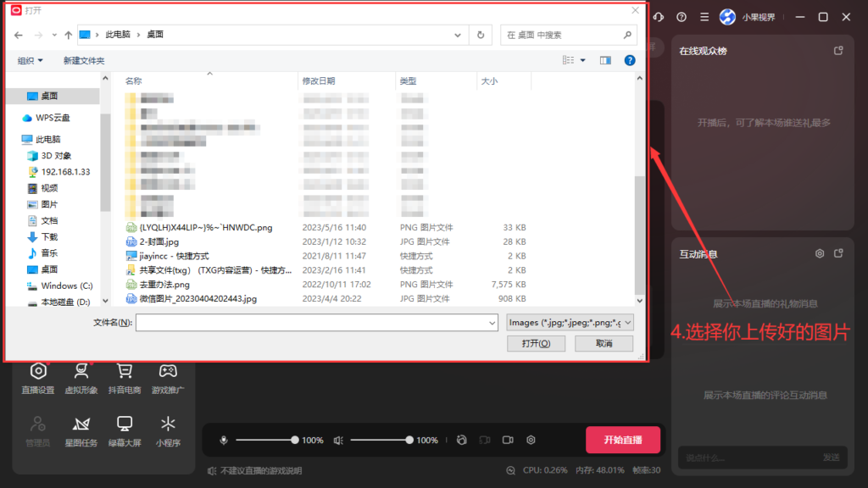This screenshot has width=868, height=488.
Task: Expand the 组织 organize menu
Action: pyautogui.click(x=31, y=61)
